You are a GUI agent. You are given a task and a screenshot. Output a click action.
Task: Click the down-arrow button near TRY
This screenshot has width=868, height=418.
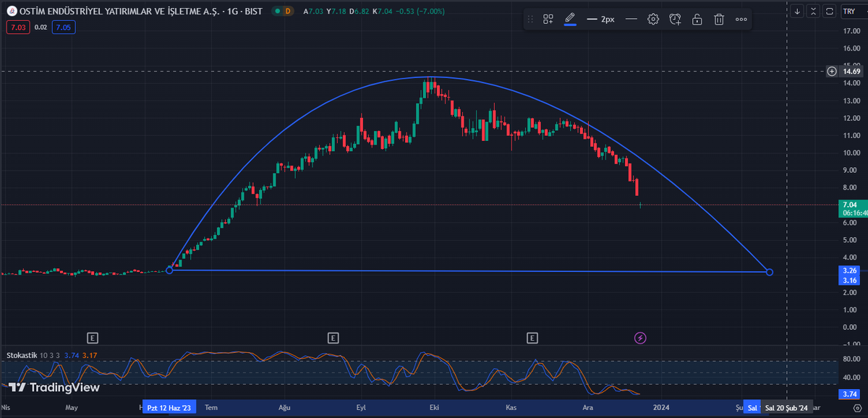click(x=796, y=11)
